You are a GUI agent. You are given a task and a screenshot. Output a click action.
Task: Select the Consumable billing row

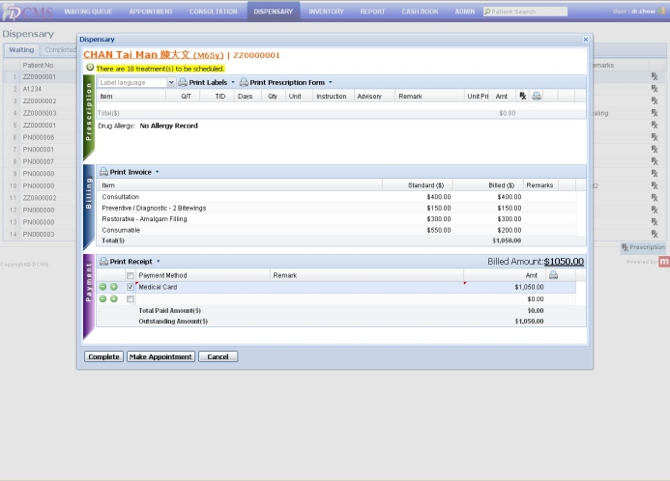point(337,230)
